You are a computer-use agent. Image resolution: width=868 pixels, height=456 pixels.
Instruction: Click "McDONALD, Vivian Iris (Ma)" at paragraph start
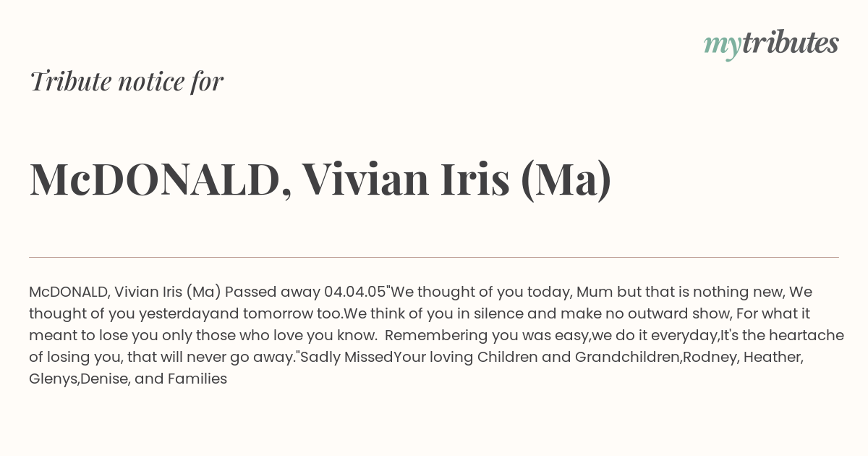(x=125, y=292)
